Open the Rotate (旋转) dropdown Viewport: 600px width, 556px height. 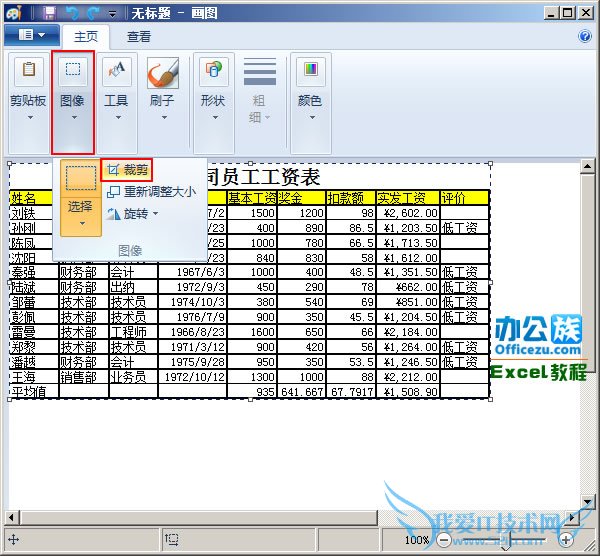133,214
